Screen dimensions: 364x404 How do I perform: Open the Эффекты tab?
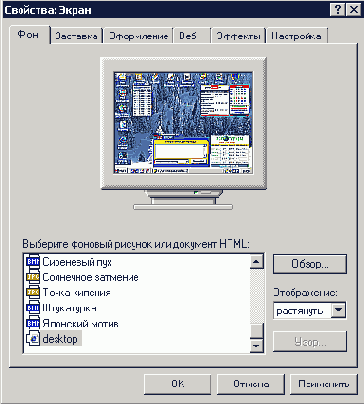(238, 36)
